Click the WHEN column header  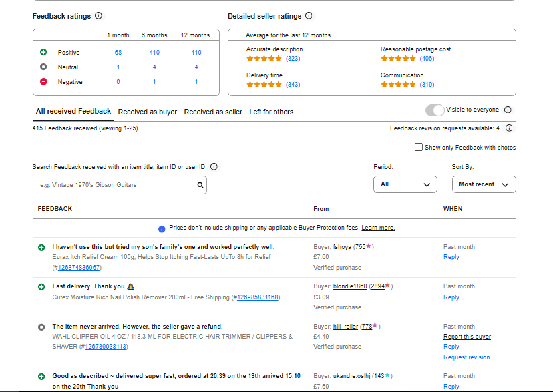453,209
